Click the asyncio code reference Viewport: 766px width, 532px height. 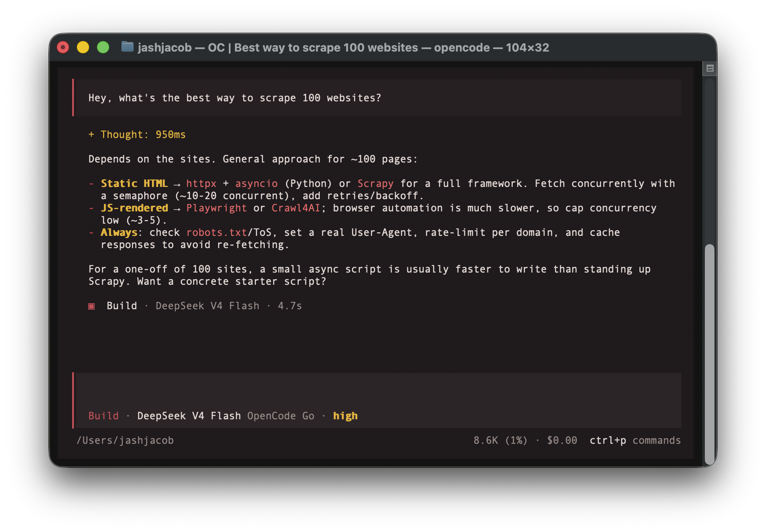point(256,183)
